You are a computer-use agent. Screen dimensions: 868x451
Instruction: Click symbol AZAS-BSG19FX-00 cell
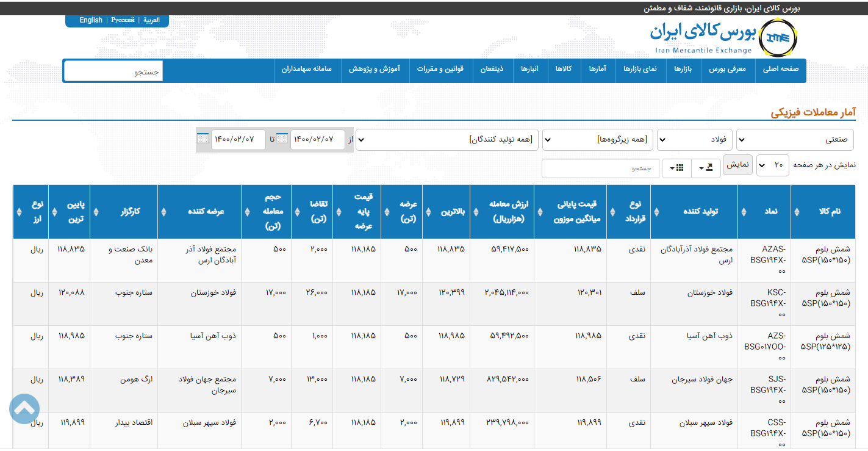click(x=764, y=261)
